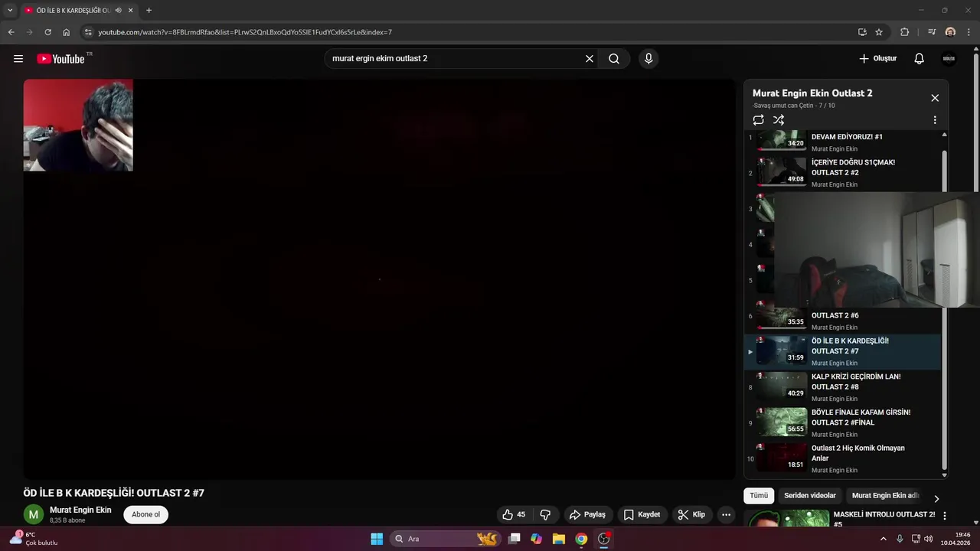Open Murat Engin Ekin channel name link
The image size is (980, 551).
pos(80,510)
